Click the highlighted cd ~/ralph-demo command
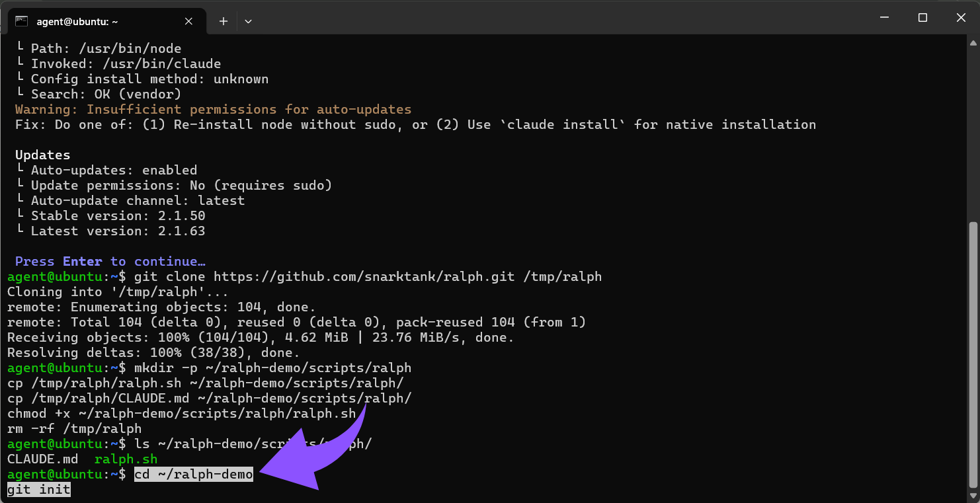The image size is (980, 503). tap(193, 474)
